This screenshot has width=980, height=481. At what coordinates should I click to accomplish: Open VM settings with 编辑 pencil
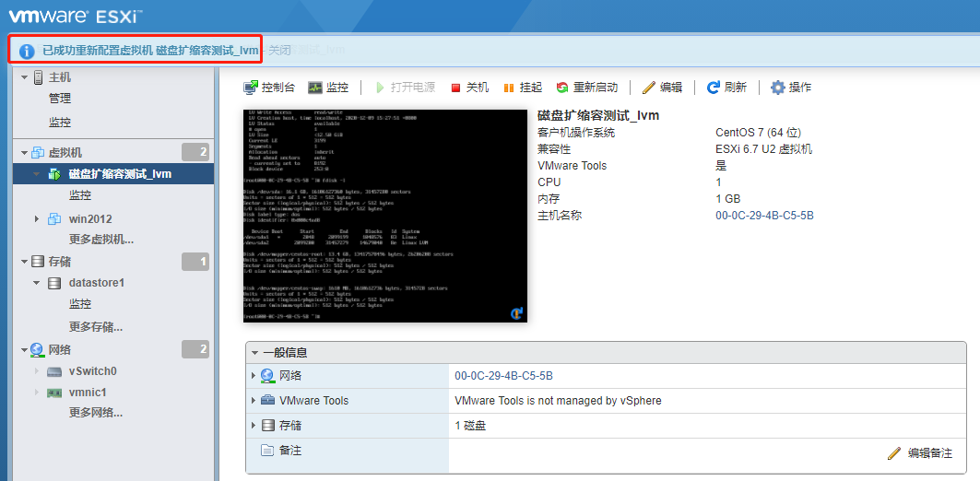[663, 88]
